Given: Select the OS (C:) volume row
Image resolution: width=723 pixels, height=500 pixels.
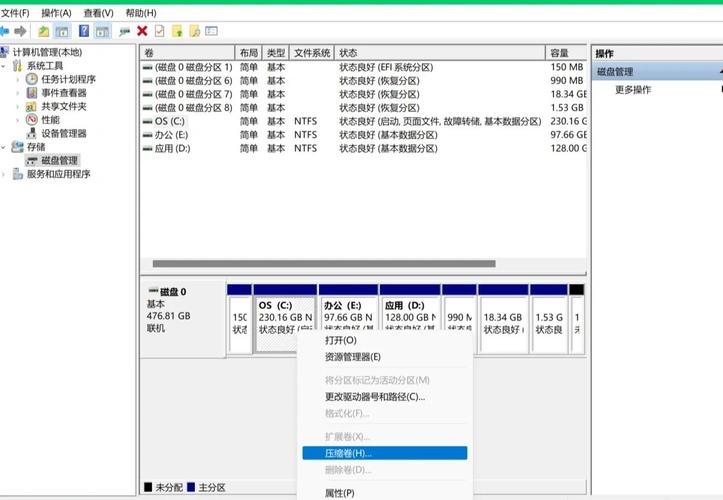Looking at the screenshot, I should (x=364, y=121).
